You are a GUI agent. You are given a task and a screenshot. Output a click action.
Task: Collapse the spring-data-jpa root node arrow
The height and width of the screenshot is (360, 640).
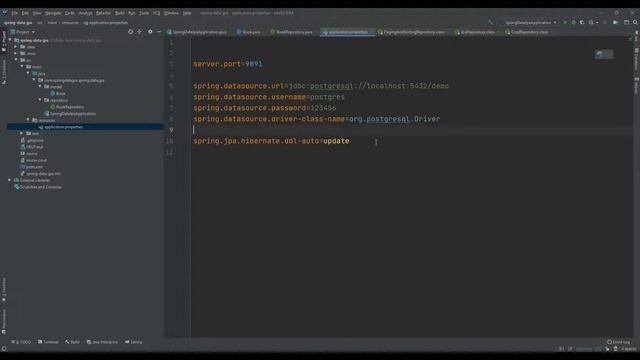click(x=10, y=40)
